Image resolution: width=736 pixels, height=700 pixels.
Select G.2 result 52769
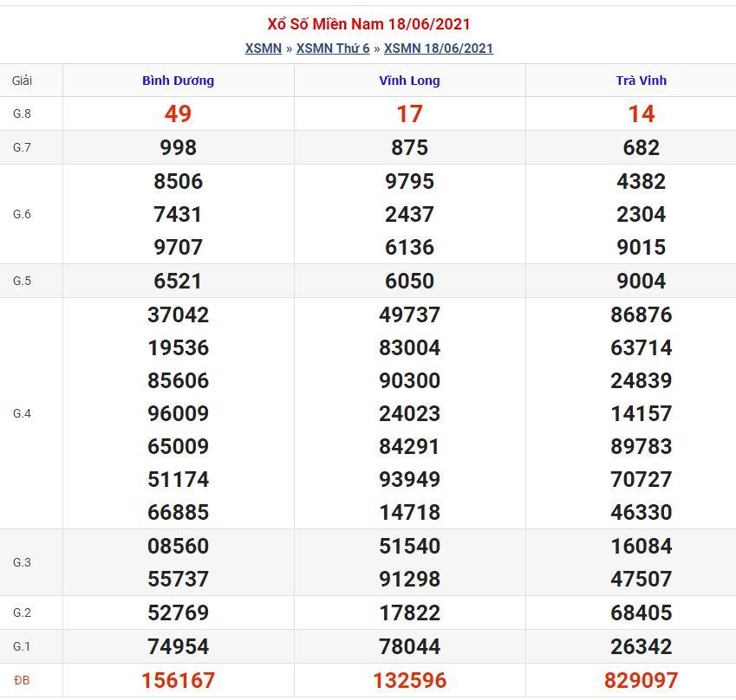[x=178, y=612]
